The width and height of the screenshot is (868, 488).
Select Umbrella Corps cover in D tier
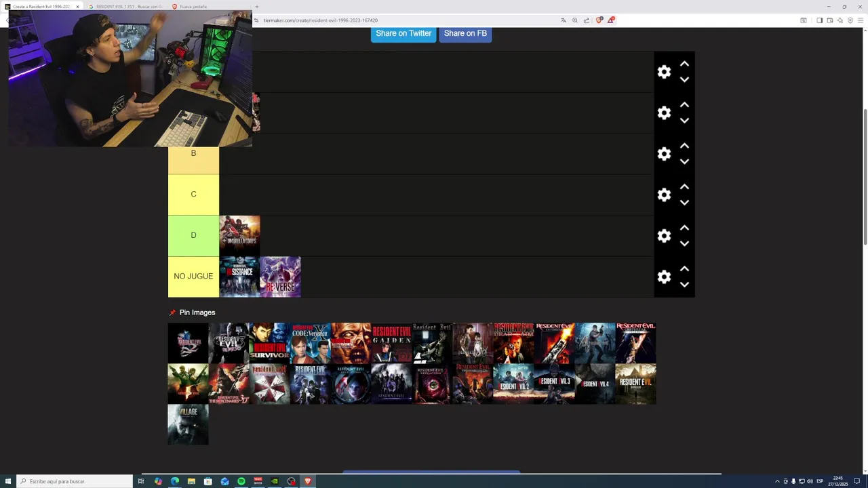pyautogui.click(x=239, y=236)
